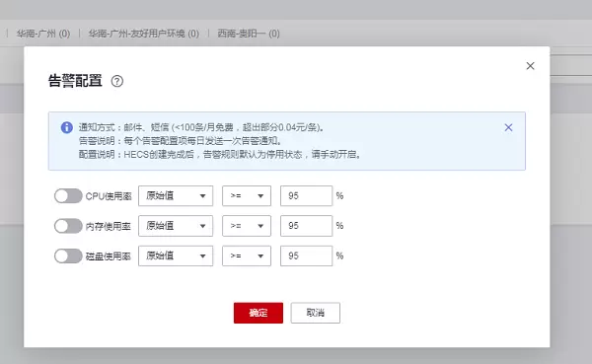Image resolution: width=592 pixels, height=364 pixels.
Task: Expand the >= operator dropdown for 内存使用率
Action: [x=246, y=226]
